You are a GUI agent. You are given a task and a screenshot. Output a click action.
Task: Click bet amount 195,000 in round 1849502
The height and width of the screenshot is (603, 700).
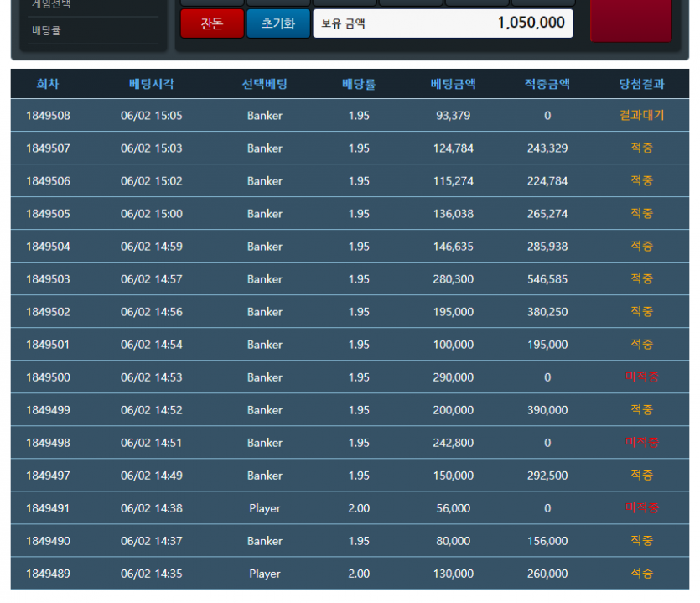point(454,312)
